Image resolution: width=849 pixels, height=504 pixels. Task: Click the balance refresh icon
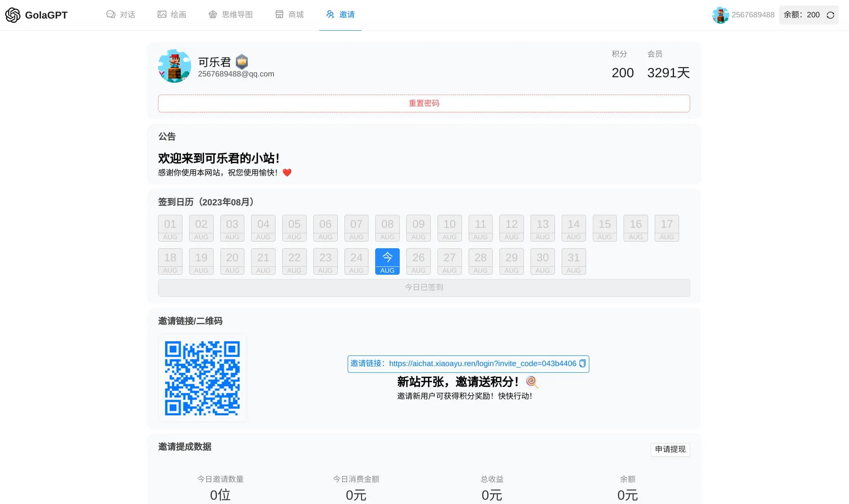coord(830,15)
